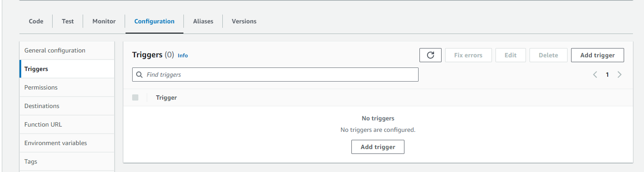Open the Monitor tab

104,21
